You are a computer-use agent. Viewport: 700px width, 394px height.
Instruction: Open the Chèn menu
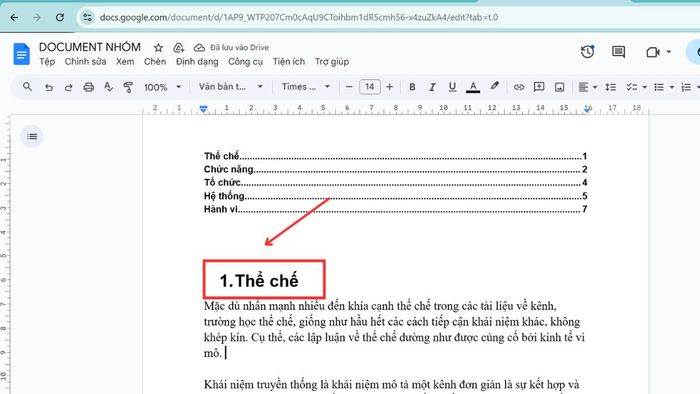[154, 62]
